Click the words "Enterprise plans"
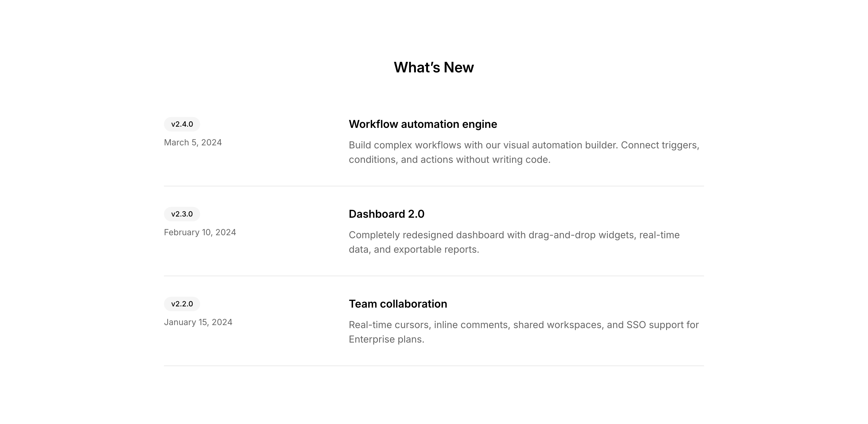This screenshot has height=424, width=868. (x=385, y=339)
